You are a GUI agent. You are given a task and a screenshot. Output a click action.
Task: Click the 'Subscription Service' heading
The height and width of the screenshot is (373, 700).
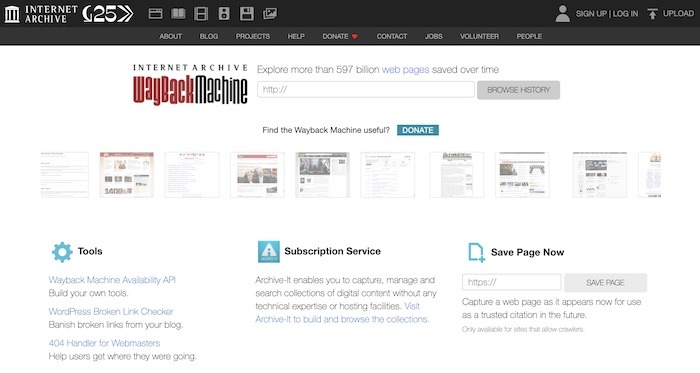(x=333, y=252)
